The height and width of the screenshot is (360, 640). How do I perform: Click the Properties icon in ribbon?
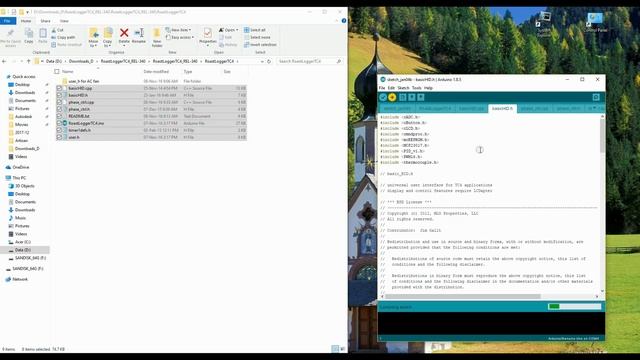pyautogui.click(x=207, y=36)
